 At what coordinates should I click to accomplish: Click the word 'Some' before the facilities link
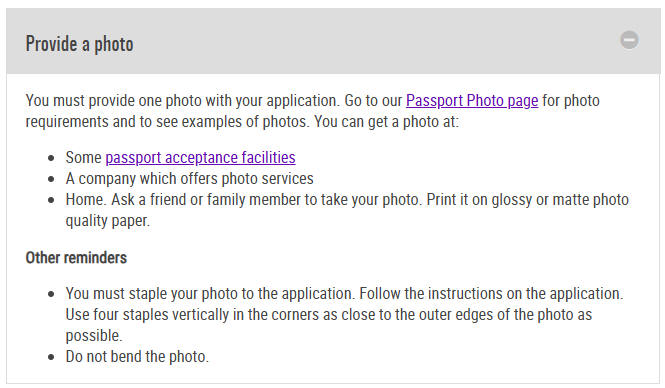[x=84, y=158]
